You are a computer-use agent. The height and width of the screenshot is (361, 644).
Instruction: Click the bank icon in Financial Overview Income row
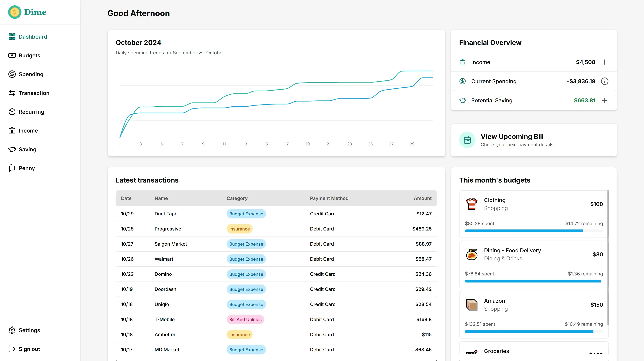(463, 62)
